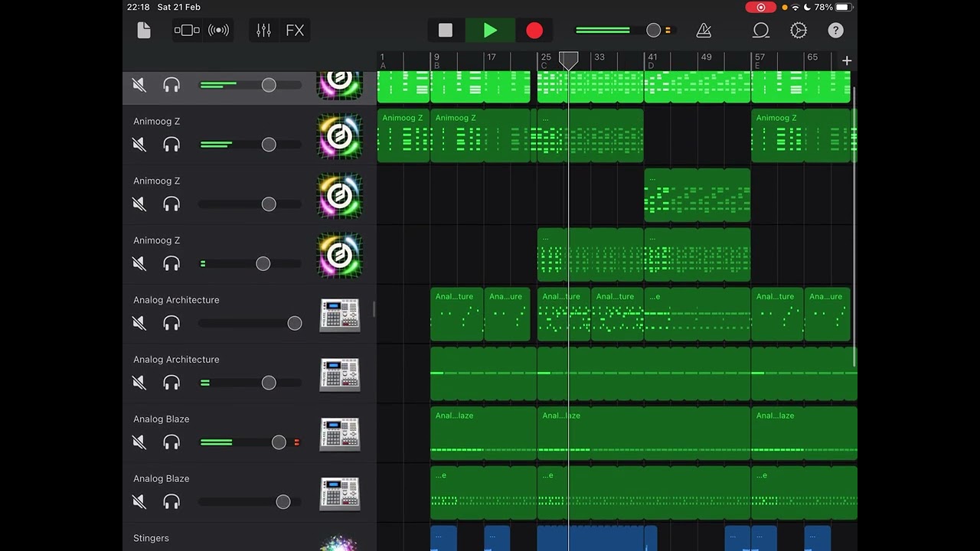
Task: Stop playback with the square stop button
Action: pos(446,31)
